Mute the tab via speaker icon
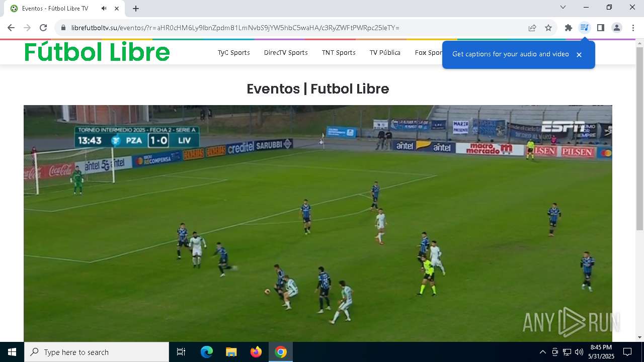This screenshot has width=644, height=362. point(104,9)
